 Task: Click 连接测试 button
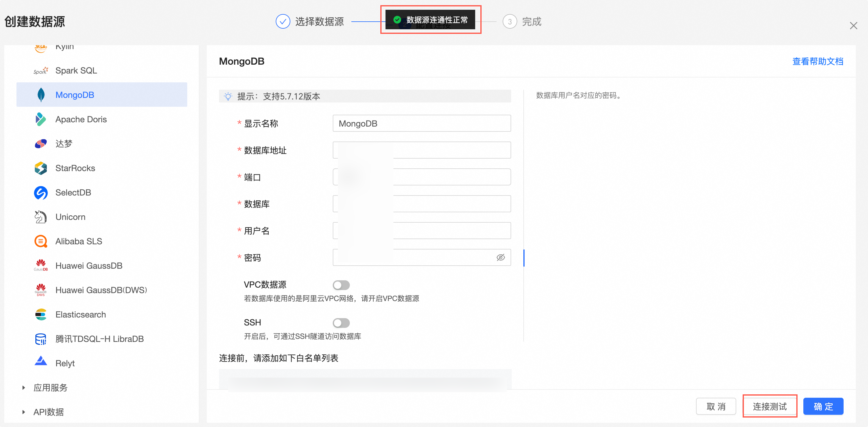pyautogui.click(x=769, y=407)
